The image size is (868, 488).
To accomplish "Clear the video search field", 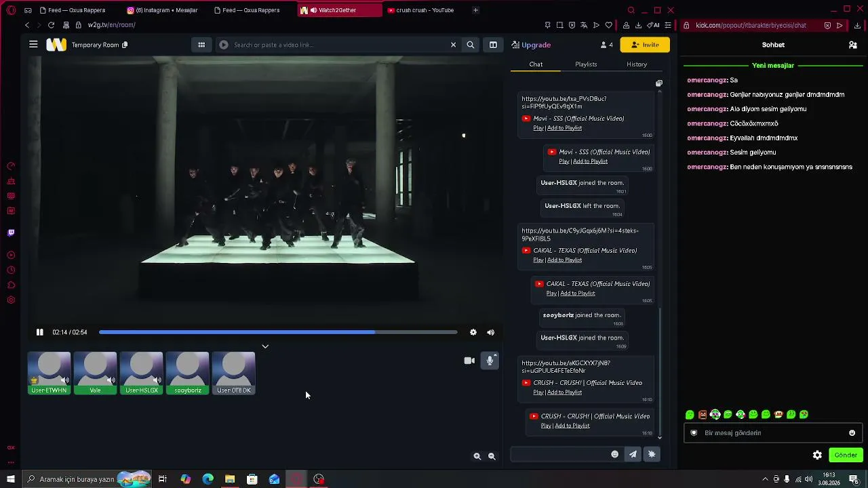I will [453, 45].
